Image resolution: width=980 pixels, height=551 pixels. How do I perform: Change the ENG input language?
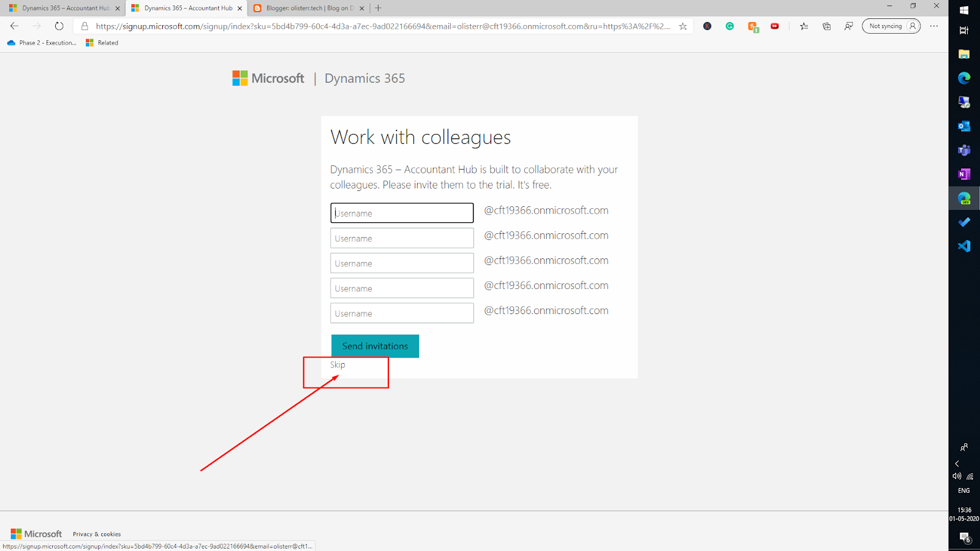pyautogui.click(x=964, y=490)
